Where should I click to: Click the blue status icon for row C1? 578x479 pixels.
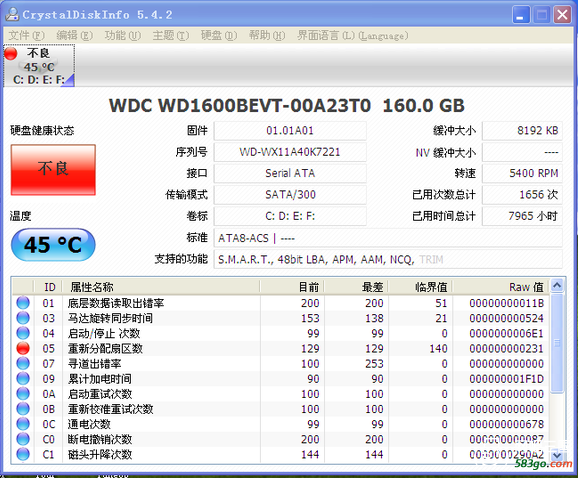[x=23, y=454]
